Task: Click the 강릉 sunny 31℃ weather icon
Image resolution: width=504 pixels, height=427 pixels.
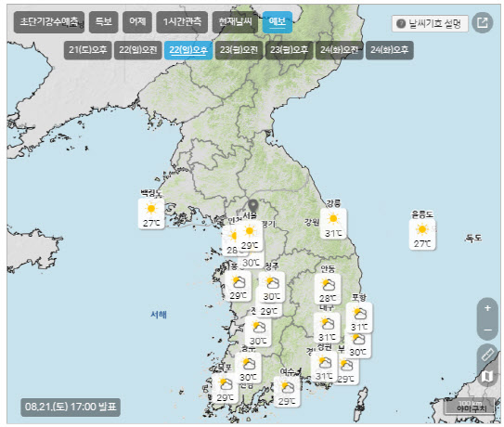Action: [333, 224]
